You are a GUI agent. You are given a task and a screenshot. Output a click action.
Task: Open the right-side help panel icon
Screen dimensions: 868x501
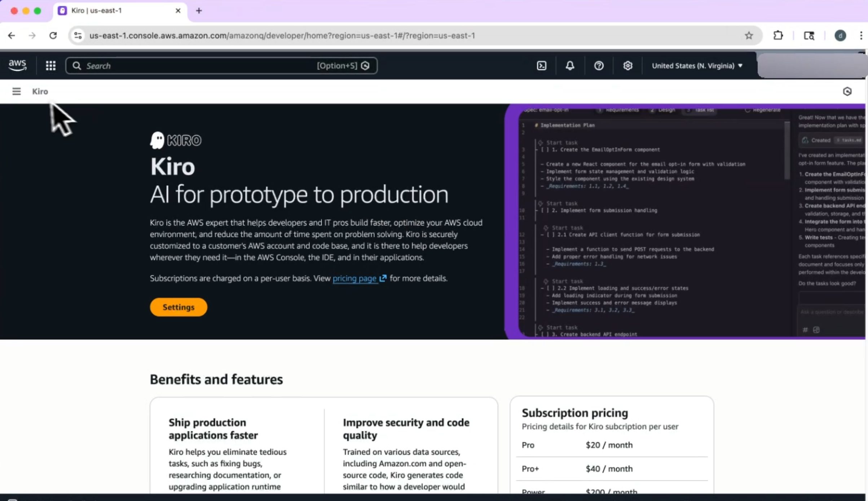(847, 91)
